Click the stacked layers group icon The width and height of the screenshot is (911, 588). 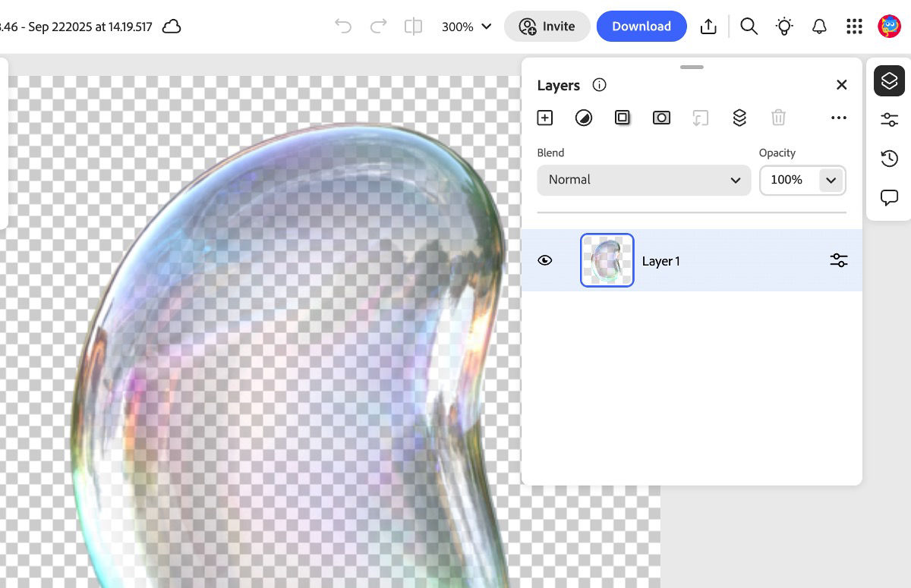click(x=739, y=118)
